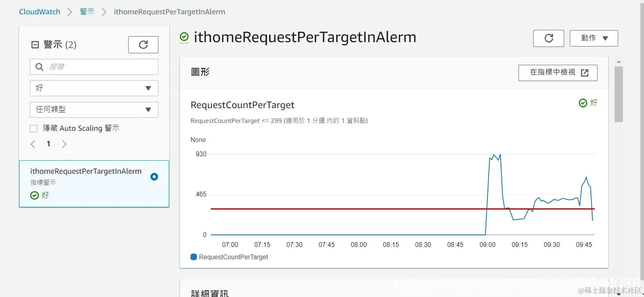
Task: Open the alarm state filter showing 好
Action: (94, 88)
